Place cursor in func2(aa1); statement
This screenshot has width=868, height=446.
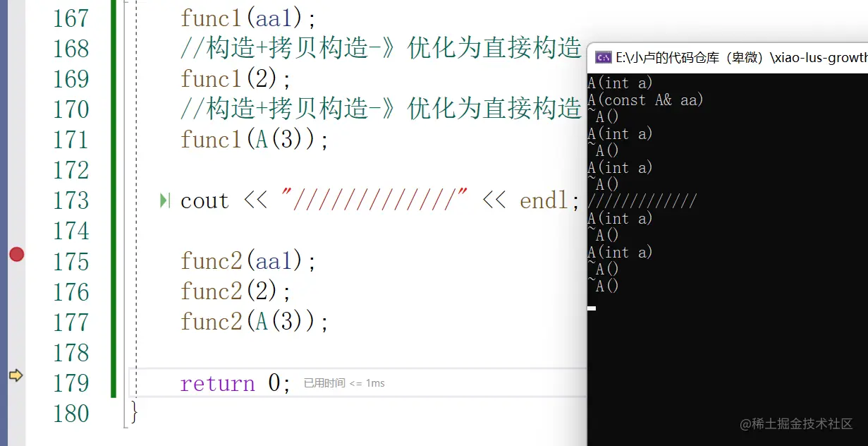(x=248, y=262)
